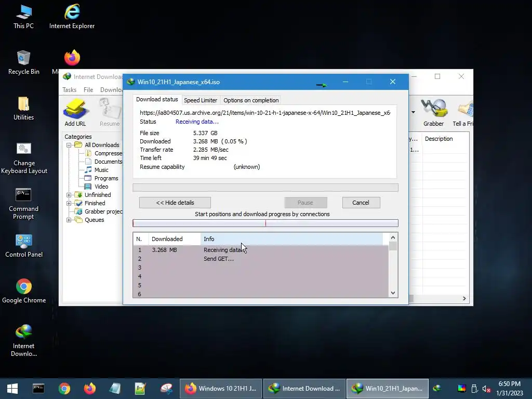The image size is (532, 399).
Task: Expand the Queues category node
Action: (x=69, y=220)
